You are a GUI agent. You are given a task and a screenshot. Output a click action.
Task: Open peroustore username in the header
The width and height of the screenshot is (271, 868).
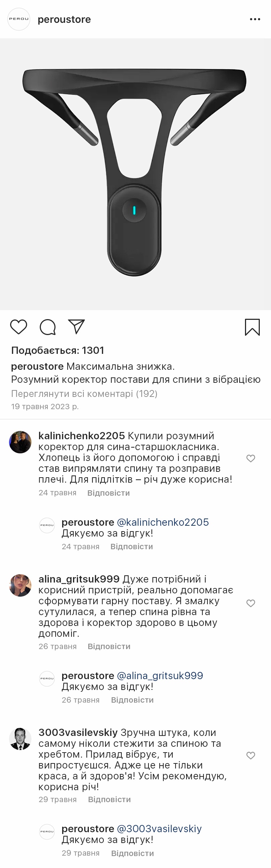64,20
